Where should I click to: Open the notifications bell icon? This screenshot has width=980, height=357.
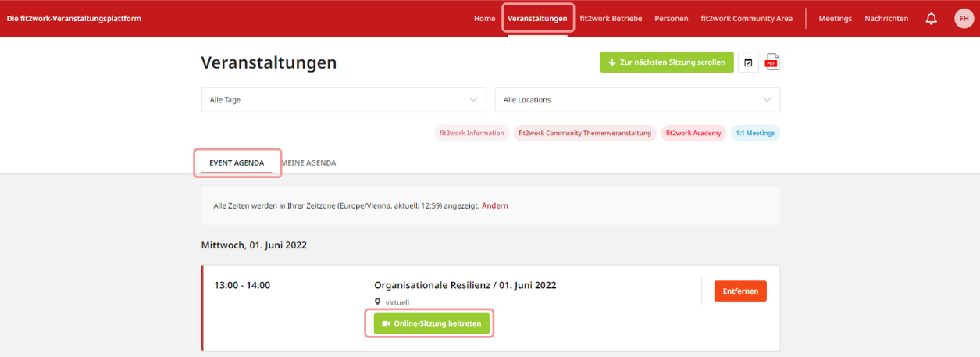pos(931,19)
